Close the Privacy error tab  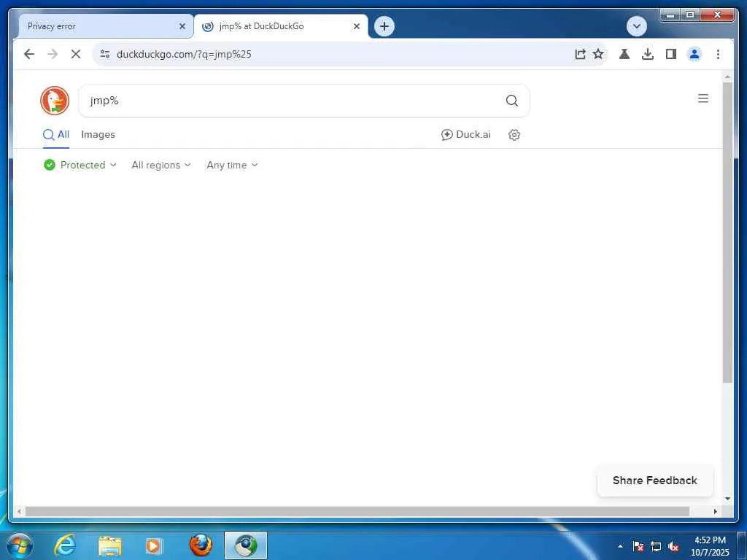(x=182, y=26)
